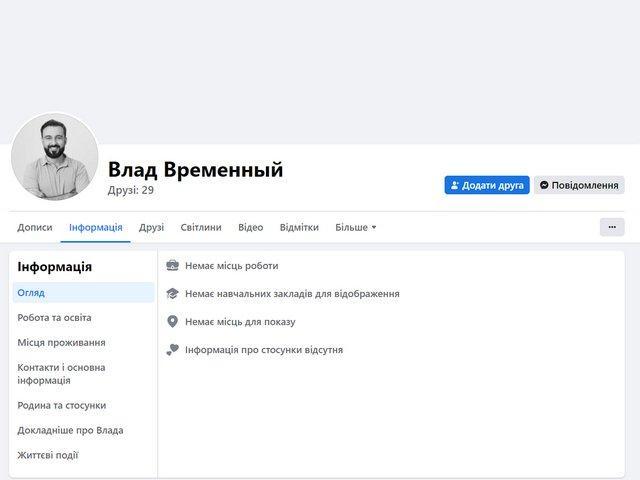Open the Життєві події section
The image size is (640, 480).
[48, 455]
